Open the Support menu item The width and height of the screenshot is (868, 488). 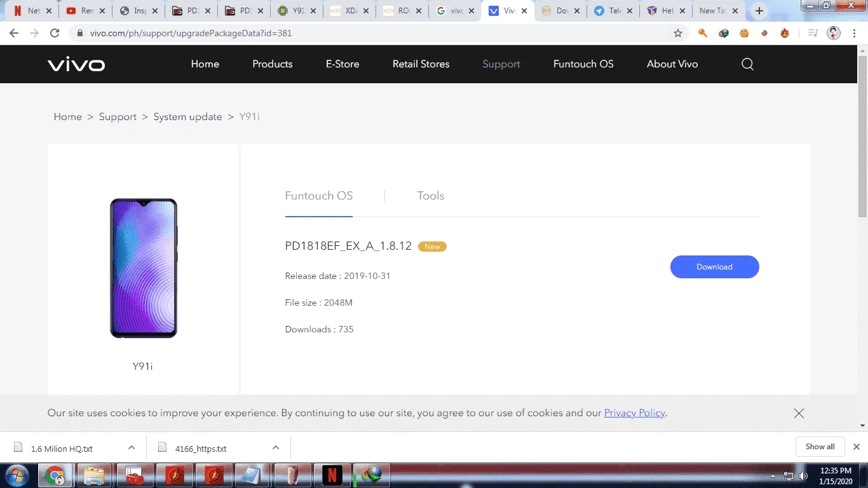(501, 64)
